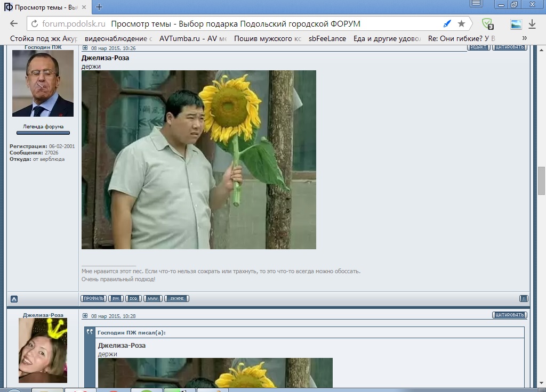Click post permalink icon next to 10:26 date
546x392 pixels.
pyautogui.click(x=85, y=48)
